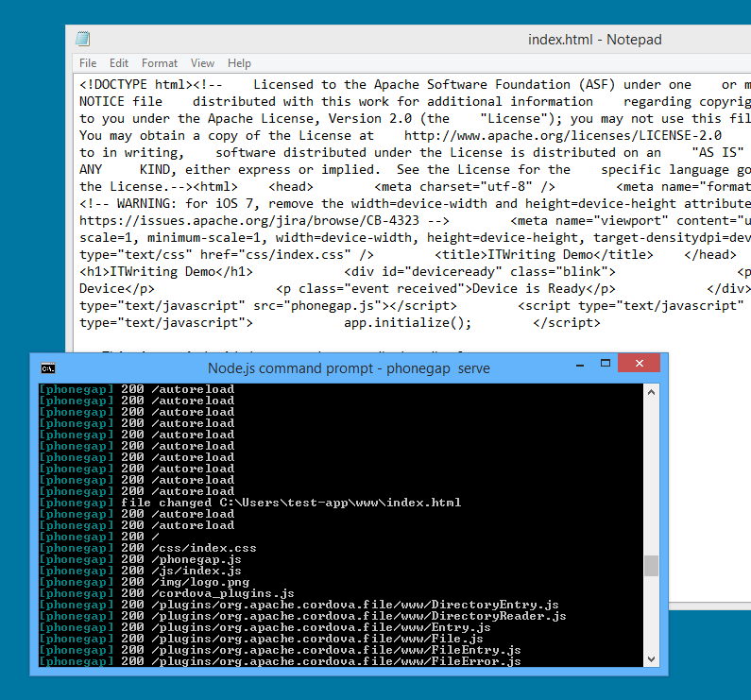
Task: Click the '200 /css/index.css' console line
Action: click(147, 548)
